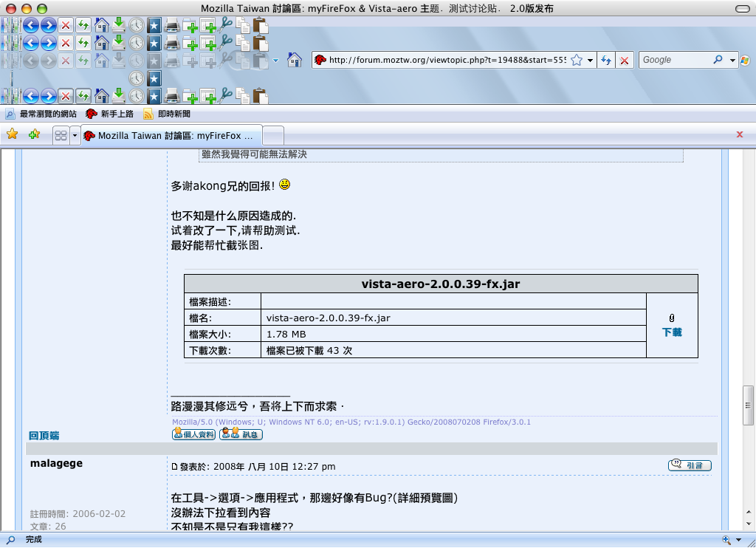This screenshot has width=756, height=548.
Task: Click the gold star icon on the tab bar
Action: (x=12, y=134)
